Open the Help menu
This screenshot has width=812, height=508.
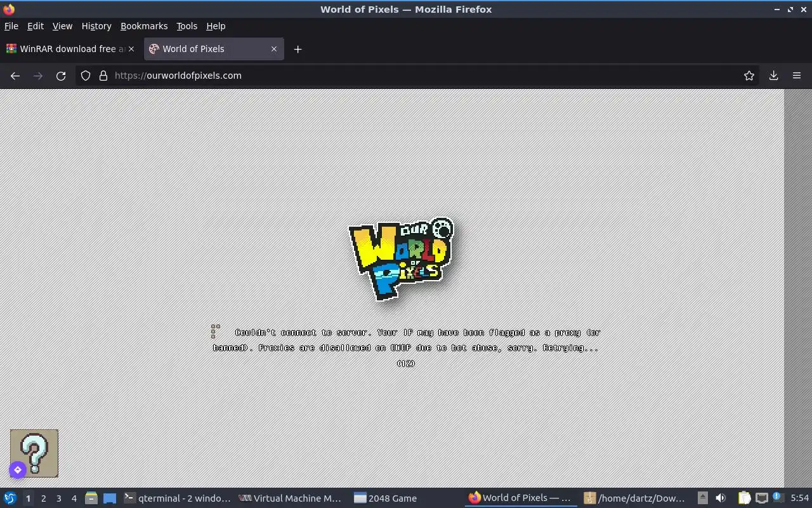216,26
